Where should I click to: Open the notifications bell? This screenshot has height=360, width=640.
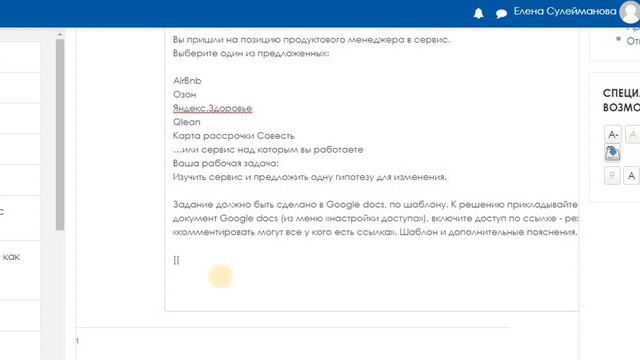coord(478,13)
